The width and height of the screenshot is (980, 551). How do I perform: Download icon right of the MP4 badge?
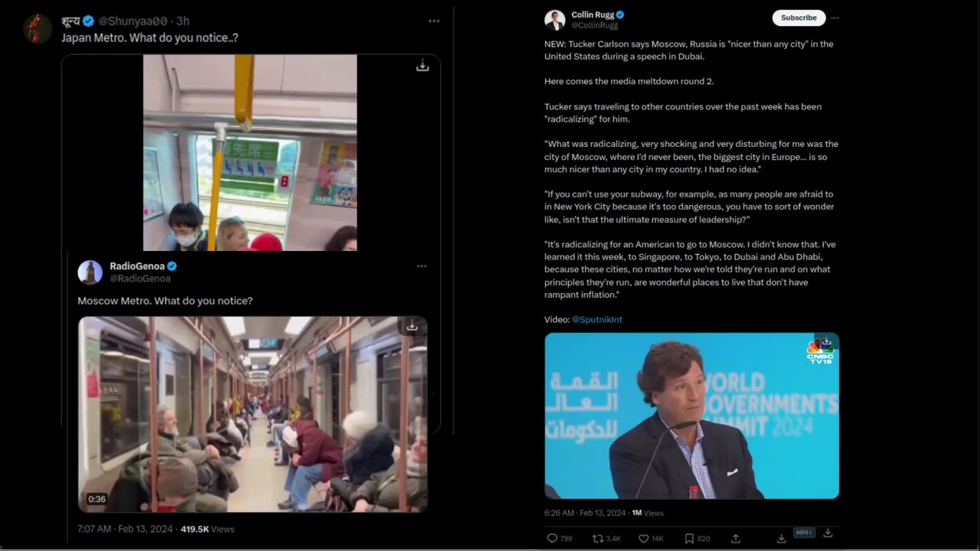[x=828, y=533]
